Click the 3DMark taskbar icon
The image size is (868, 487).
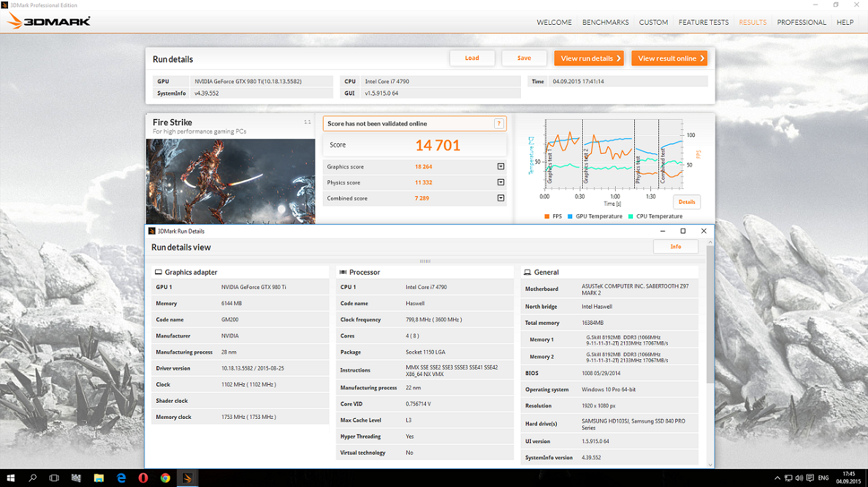(188, 478)
